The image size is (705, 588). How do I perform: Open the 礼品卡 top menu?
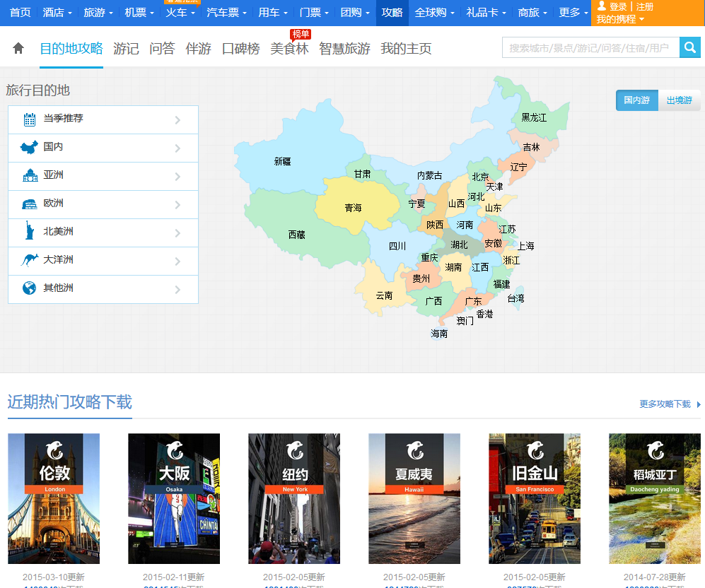[486, 13]
